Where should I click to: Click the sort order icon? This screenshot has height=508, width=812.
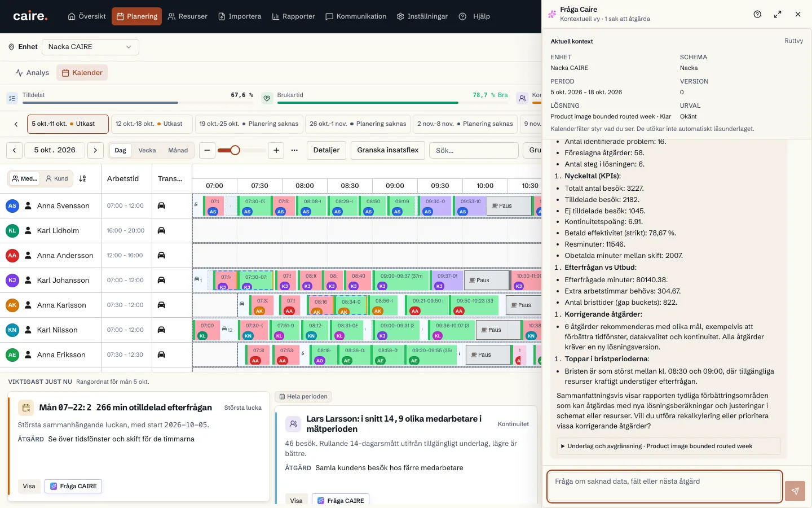(82, 179)
